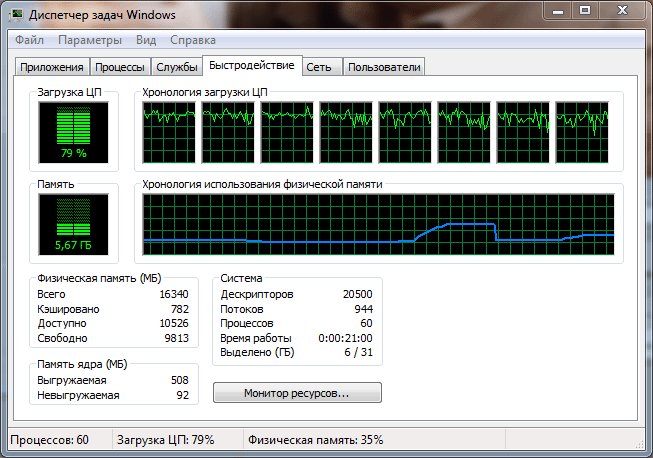Click the Свободно value 9813

176,338
